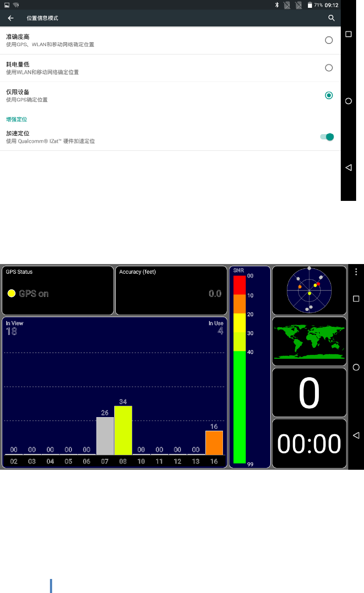Tap picture notification icon in status bar

click(7, 5)
